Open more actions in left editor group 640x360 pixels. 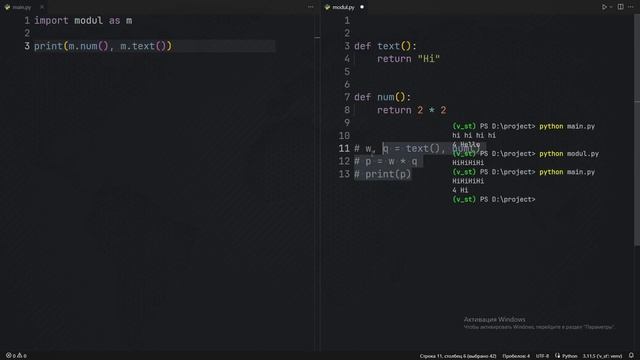click(311, 7)
